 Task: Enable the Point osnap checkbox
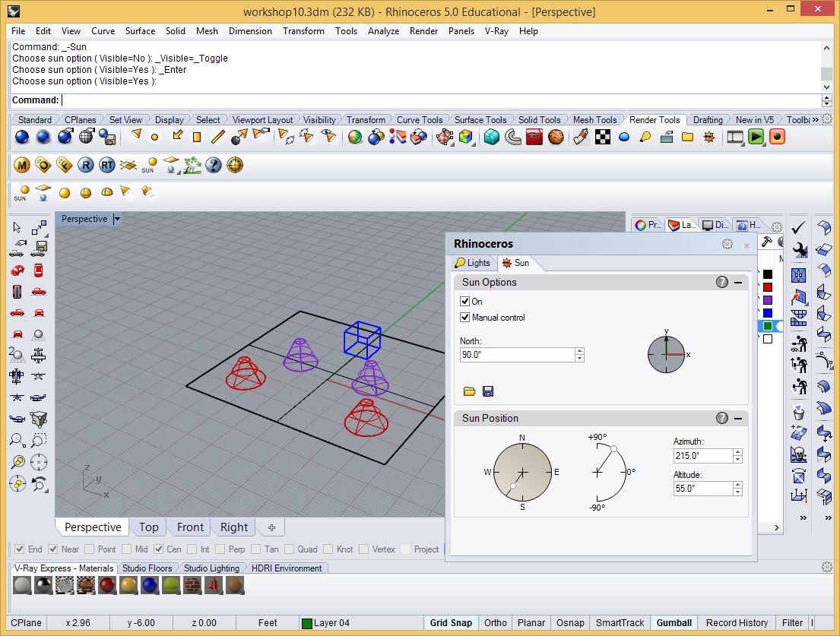click(90, 549)
